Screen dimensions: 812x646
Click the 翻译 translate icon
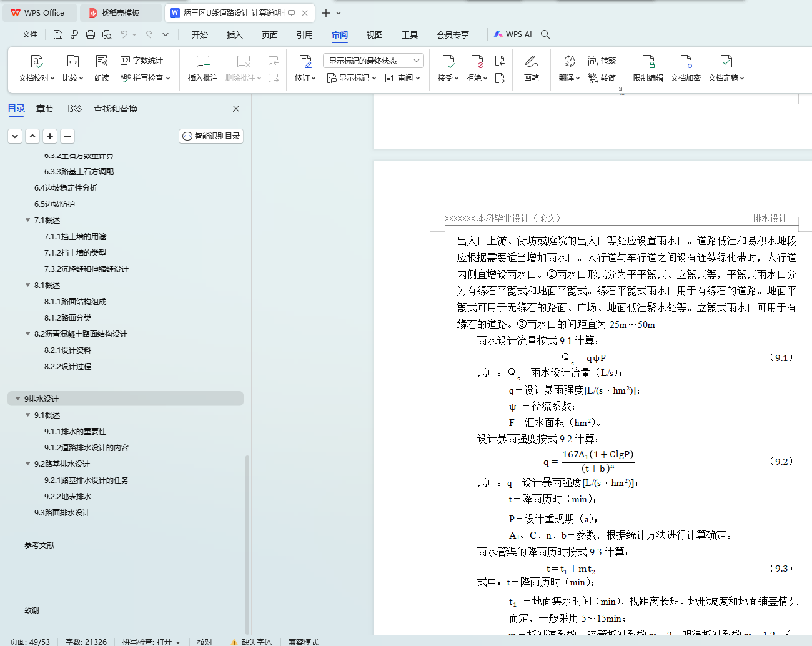tap(569, 61)
